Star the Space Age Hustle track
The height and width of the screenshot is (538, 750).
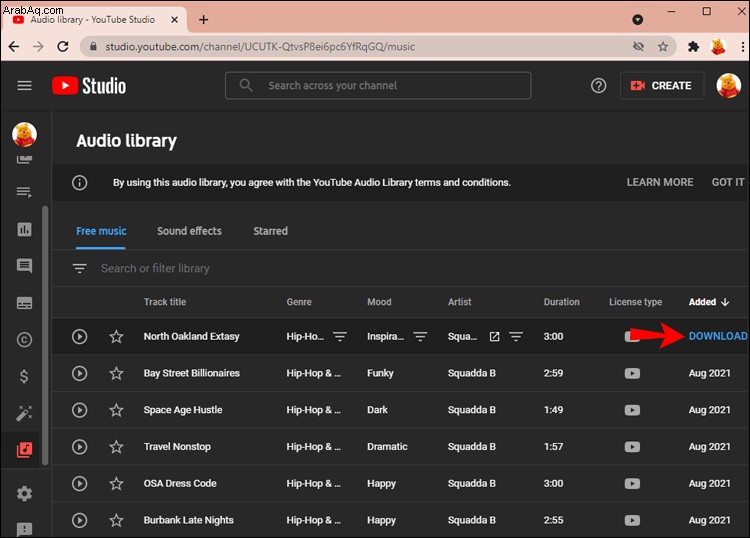point(116,410)
